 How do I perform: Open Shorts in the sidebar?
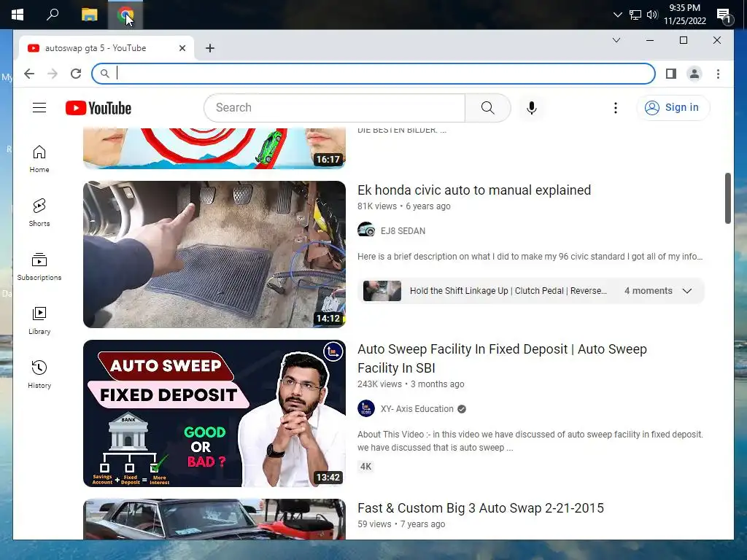pyautogui.click(x=39, y=213)
